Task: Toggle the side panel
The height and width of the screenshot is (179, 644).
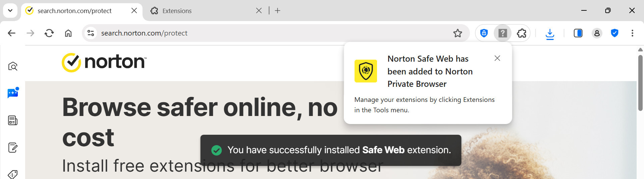Action: pos(578,33)
